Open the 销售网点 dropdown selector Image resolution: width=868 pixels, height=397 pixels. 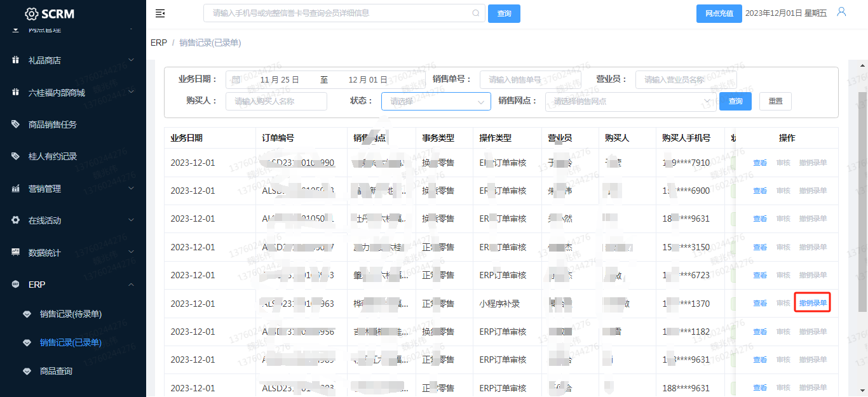click(630, 101)
